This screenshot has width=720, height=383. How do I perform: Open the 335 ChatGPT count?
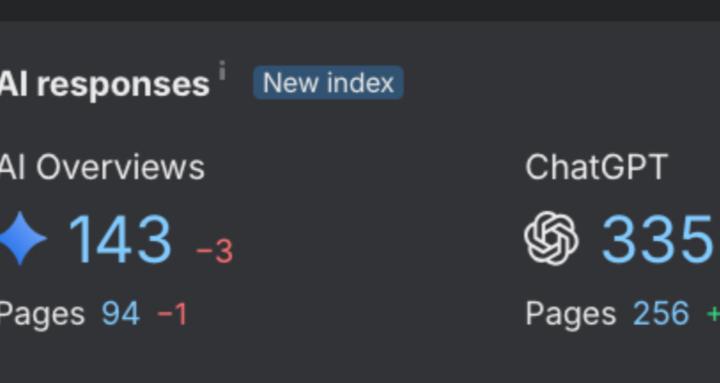point(658,239)
